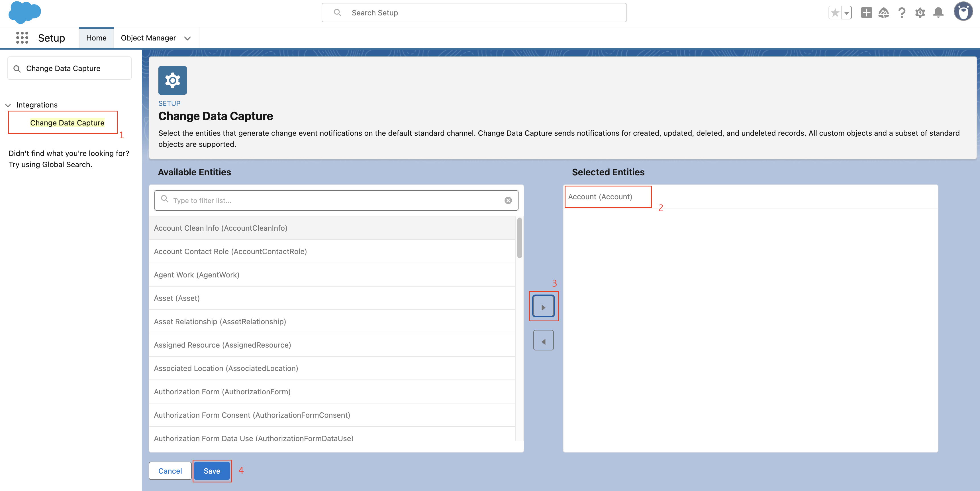980x491 pixels.
Task: Open the notifications bell
Action: [938, 13]
